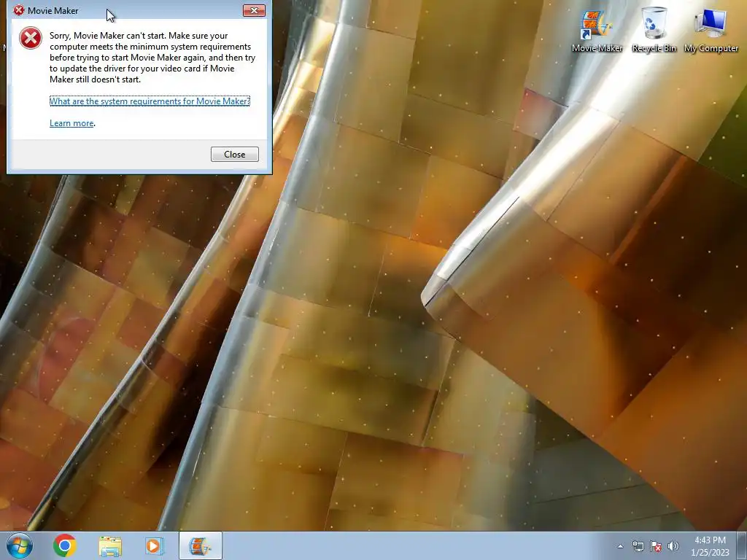747x560 pixels.
Task: Click the Close button in error dialog
Action: click(234, 155)
